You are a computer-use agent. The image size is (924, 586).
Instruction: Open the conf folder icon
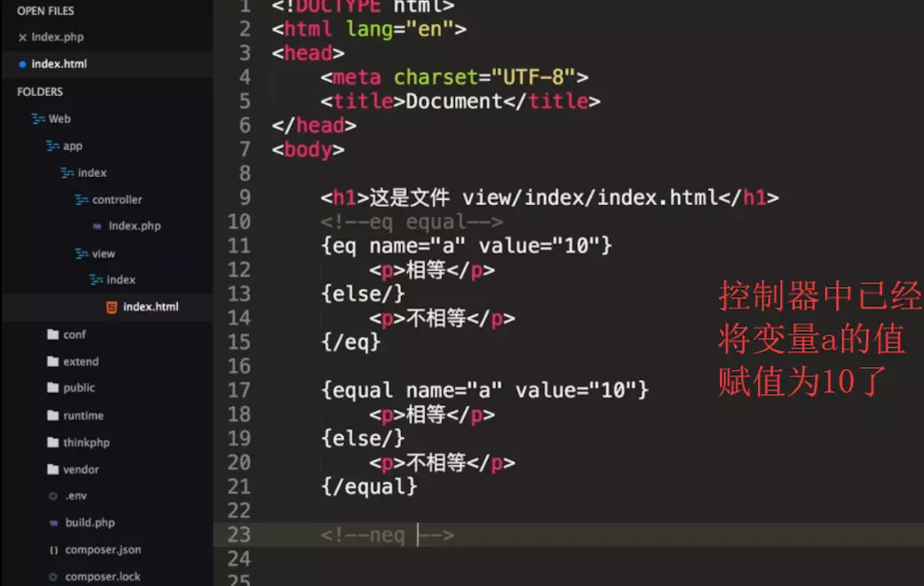(52, 334)
